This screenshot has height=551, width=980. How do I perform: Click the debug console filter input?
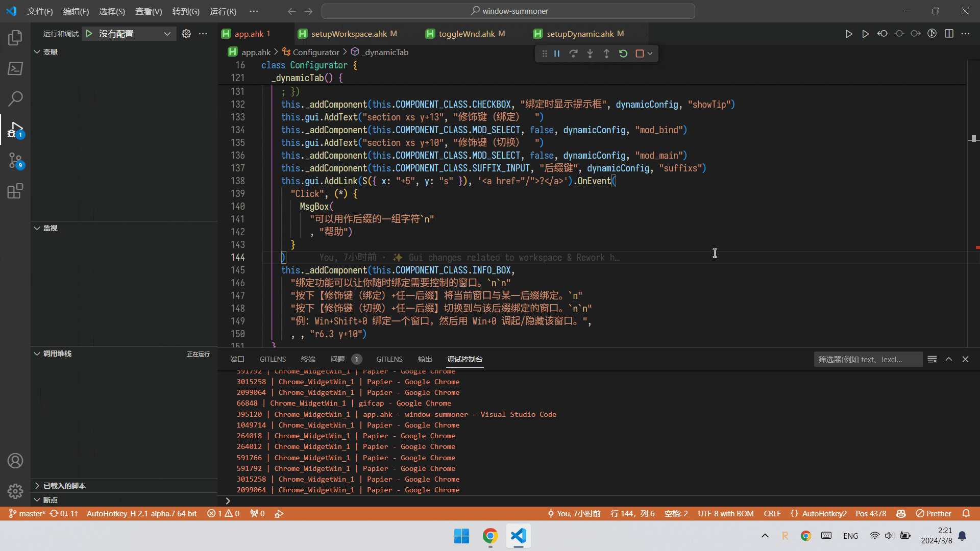pos(867,359)
